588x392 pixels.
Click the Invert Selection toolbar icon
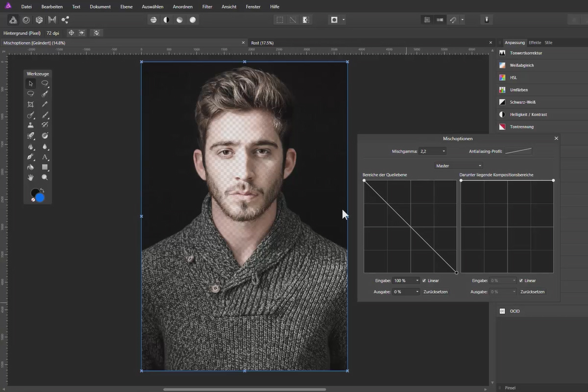coord(306,20)
